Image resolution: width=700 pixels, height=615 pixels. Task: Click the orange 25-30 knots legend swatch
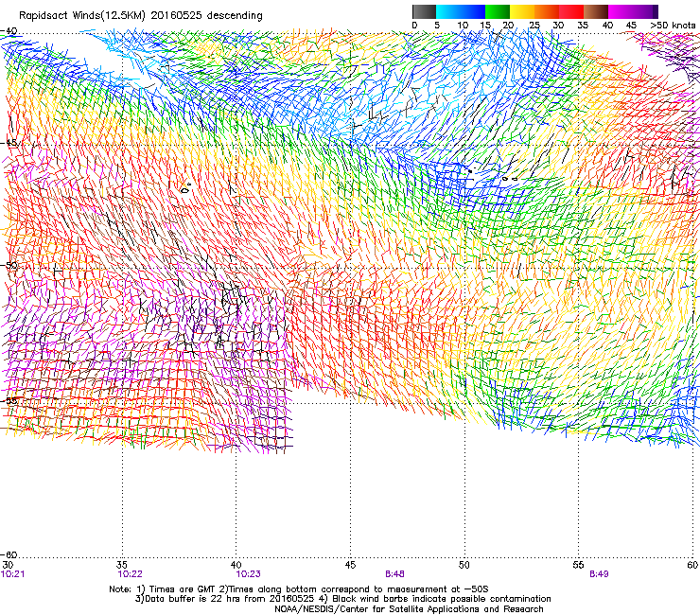point(547,11)
